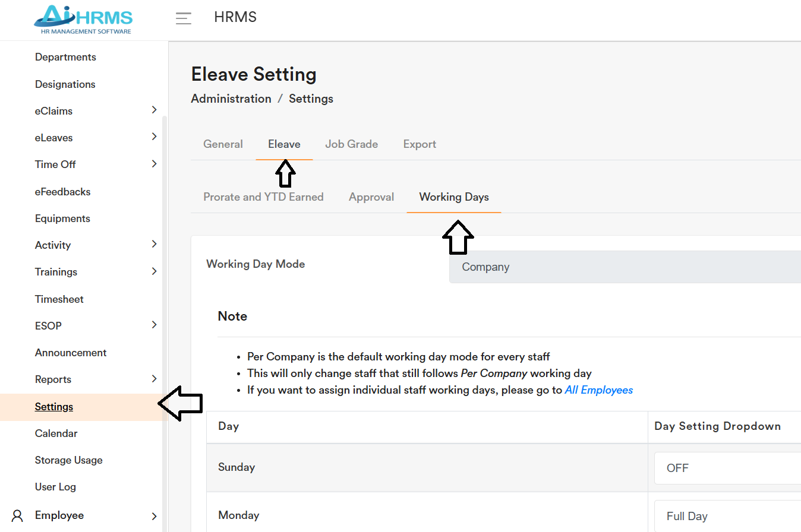Switch to the Job Grade tab
Screen dimensions: 801x532
(x=351, y=144)
